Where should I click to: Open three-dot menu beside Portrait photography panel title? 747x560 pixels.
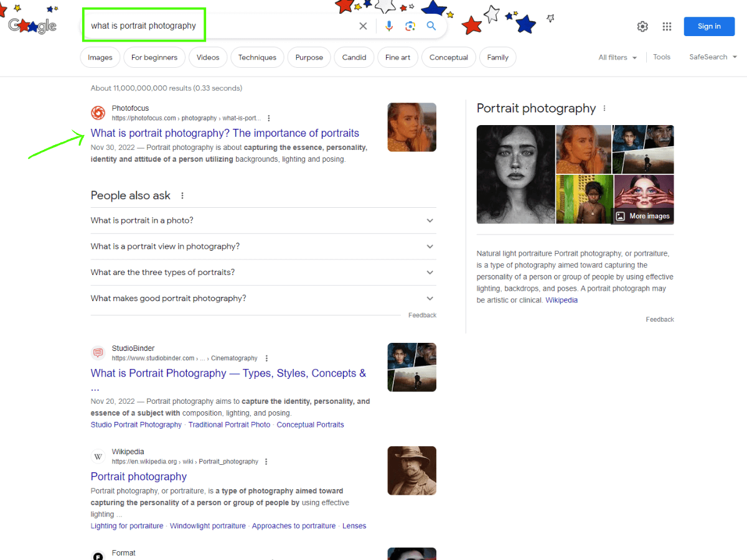(x=604, y=108)
